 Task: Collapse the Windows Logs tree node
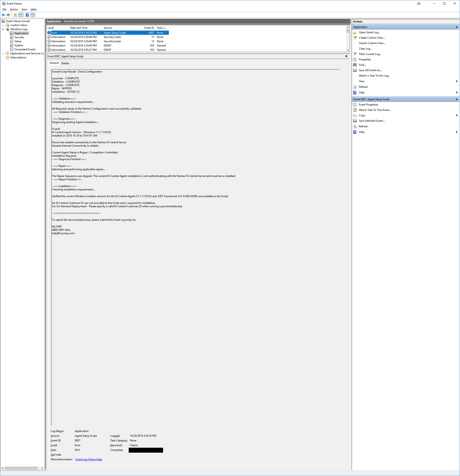3,29
